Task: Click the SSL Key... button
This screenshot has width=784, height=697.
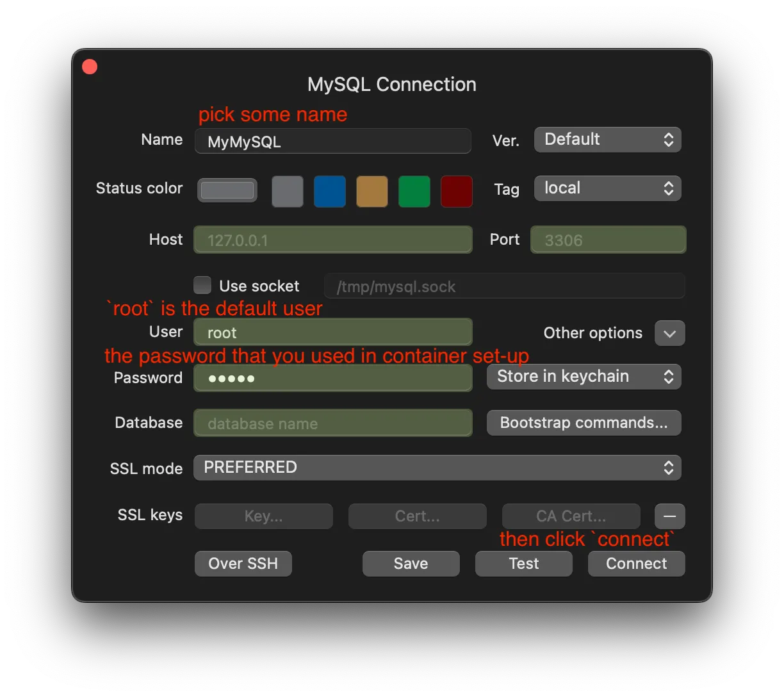Action: 264,516
